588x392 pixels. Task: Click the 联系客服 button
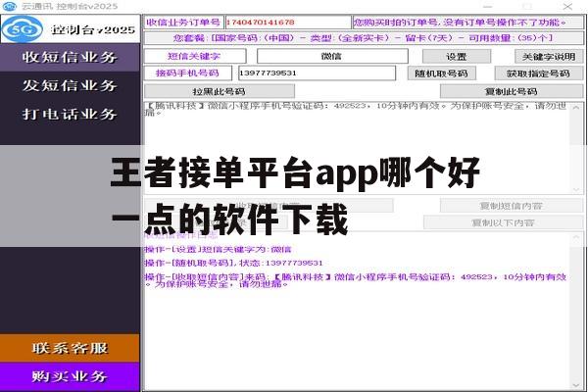tap(70, 348)
